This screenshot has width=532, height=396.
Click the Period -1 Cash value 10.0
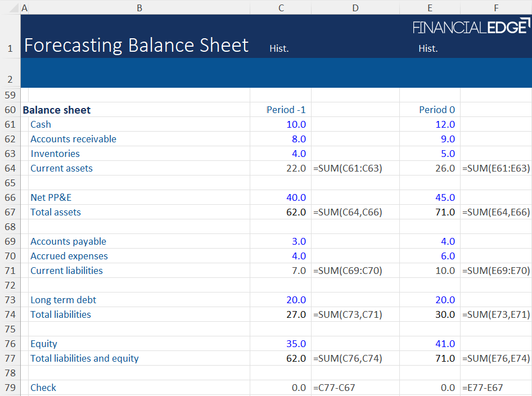click(x=296, y=124)
